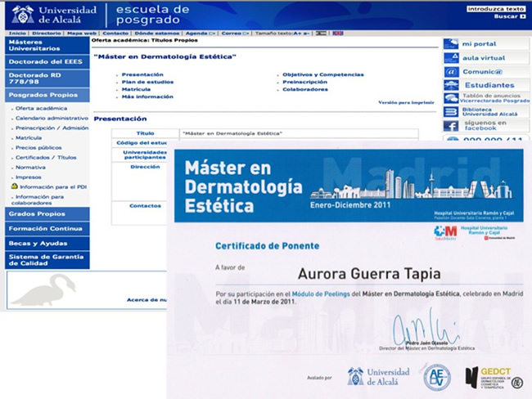Click the Comunic@ at-sign icon

pos(451,72)
